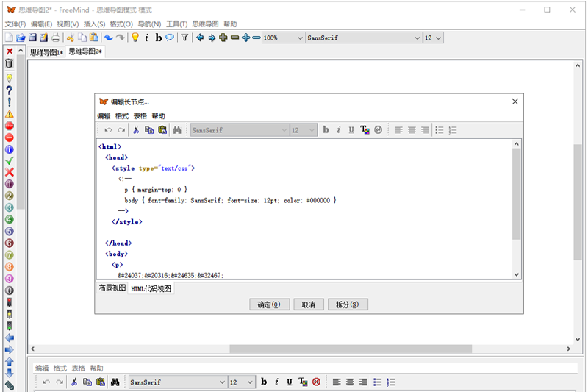Add the stop sign icon from sidebar

10,126
